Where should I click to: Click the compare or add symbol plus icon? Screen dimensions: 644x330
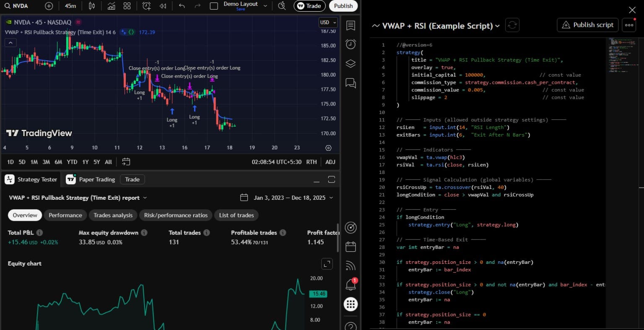pos(49,6)
